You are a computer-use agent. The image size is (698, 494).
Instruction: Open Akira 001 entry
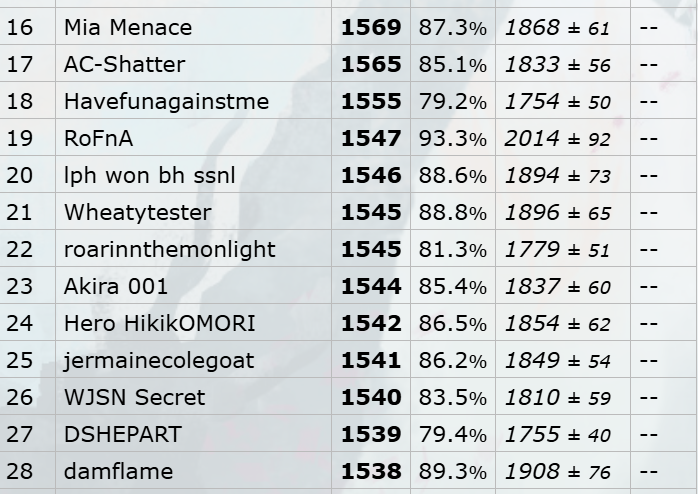point(116,286)
